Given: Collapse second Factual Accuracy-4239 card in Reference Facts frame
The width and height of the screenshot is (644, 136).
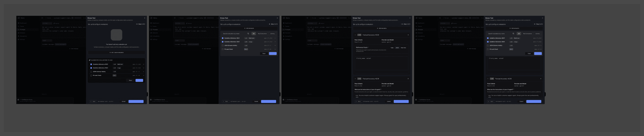Looking at the screenshot, I should [355, 79].
